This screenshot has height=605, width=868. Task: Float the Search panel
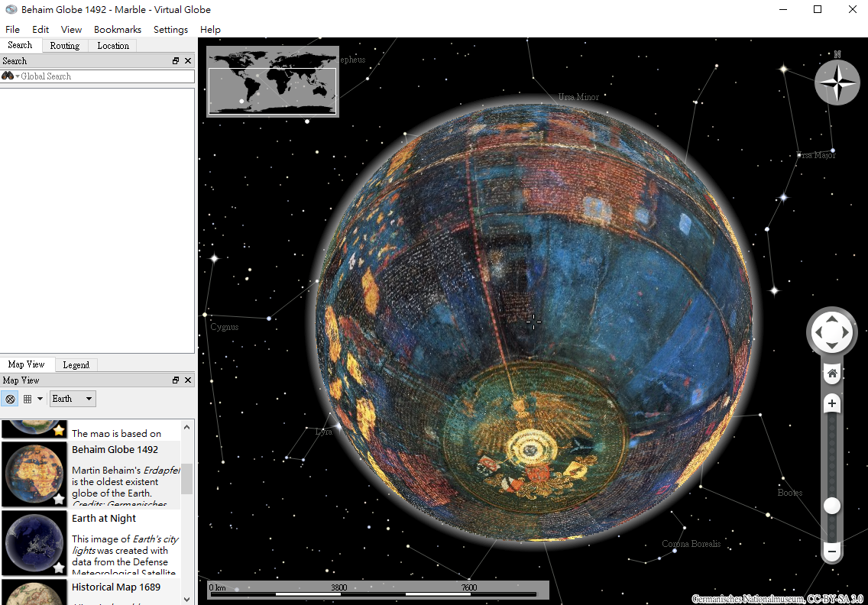(176, 61)
